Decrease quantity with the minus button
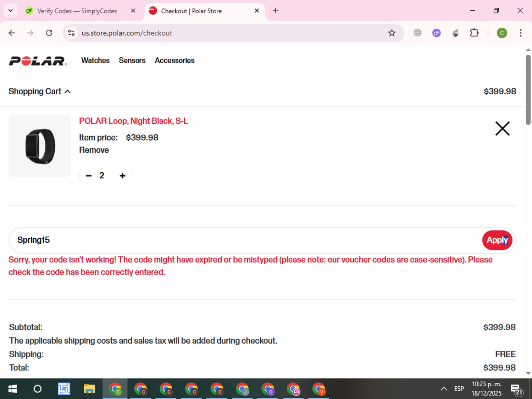The width and height of the screenshot is (532, 399). pyautogui.click(x=89, y=176)
